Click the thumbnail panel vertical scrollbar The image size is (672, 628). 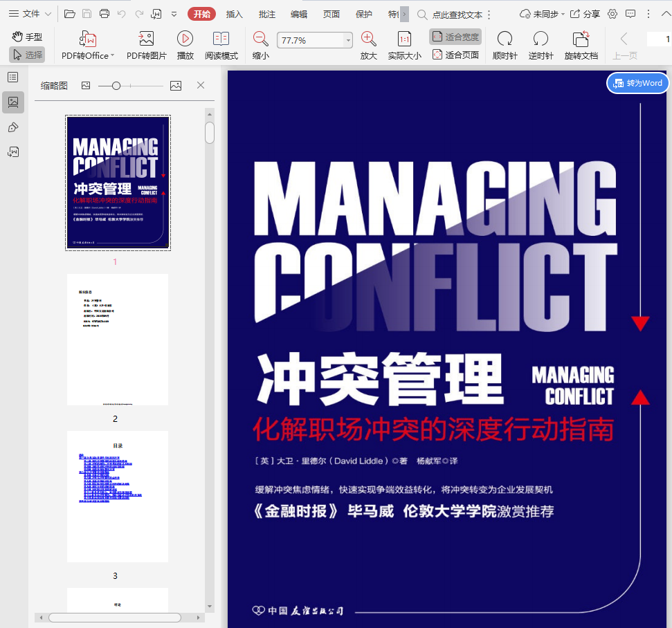pos(210,133)
